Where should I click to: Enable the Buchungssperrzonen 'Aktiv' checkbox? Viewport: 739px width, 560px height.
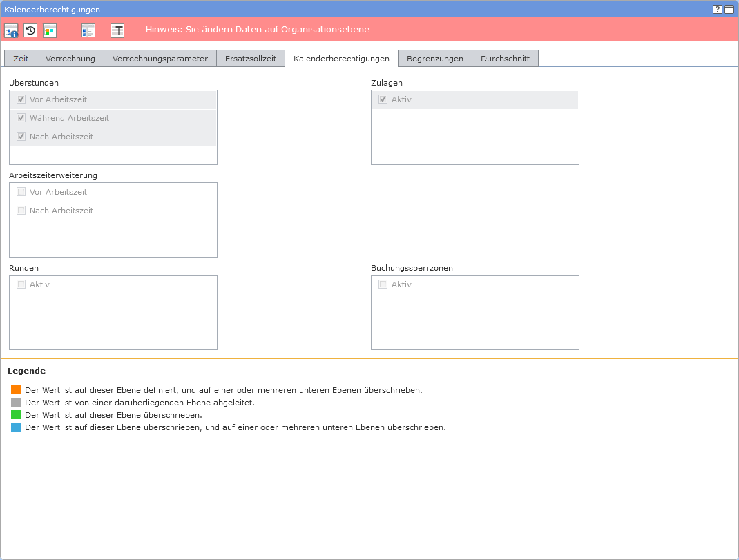coord(383,284)
